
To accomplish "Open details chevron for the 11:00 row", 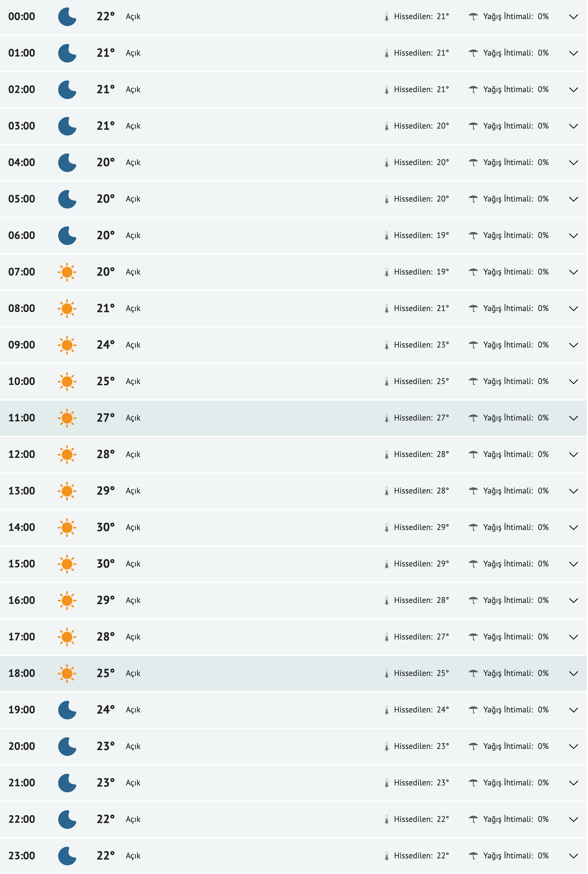I will (x=573, y=418).
